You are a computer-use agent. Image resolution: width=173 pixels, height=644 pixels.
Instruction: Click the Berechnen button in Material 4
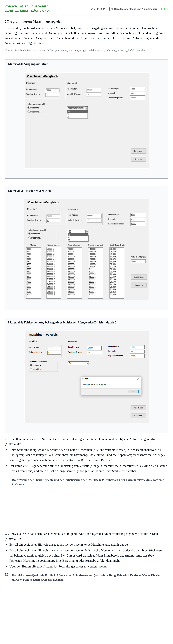pyautogui.click(x=138, y=151)
